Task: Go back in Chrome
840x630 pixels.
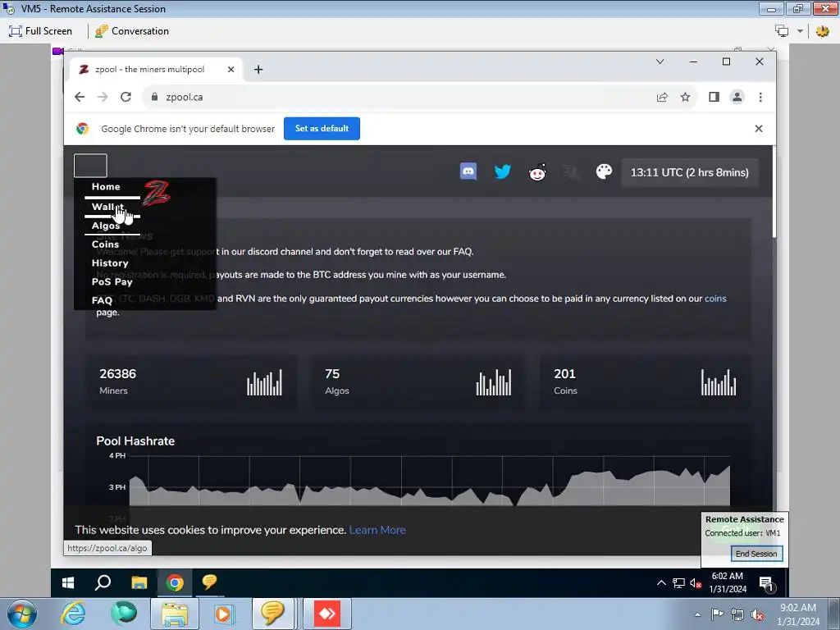Action: 80,97
